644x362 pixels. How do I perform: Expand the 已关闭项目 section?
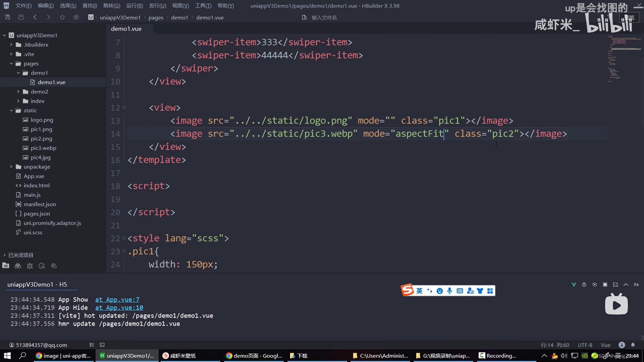(4, 255)
